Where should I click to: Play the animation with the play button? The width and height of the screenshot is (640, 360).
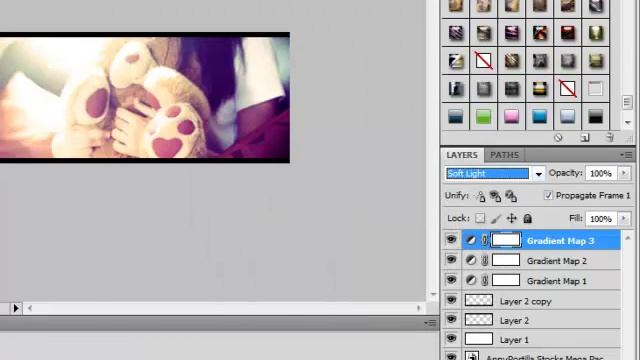click(16, 308)
